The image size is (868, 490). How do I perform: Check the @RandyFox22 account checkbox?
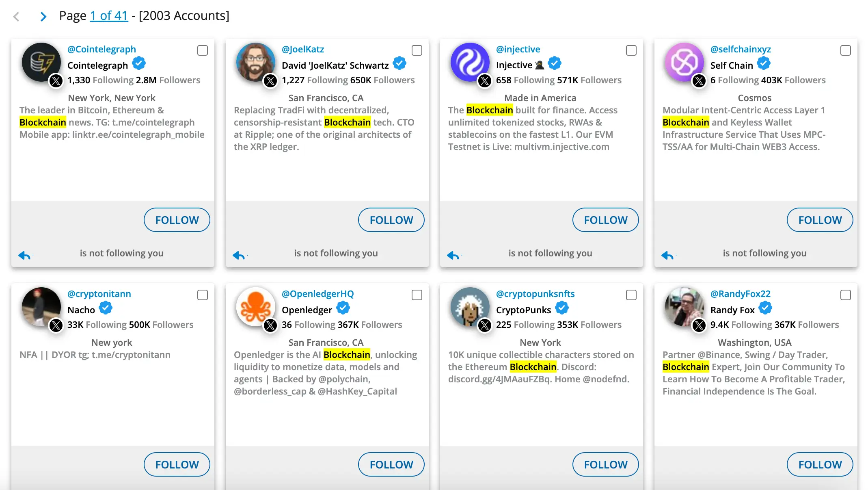pos(846,295)
